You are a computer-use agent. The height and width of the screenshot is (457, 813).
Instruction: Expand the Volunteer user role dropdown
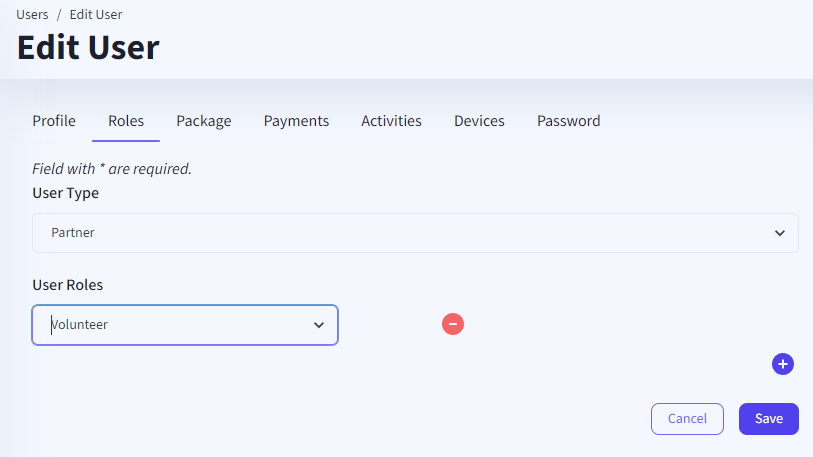pos(185,325)
